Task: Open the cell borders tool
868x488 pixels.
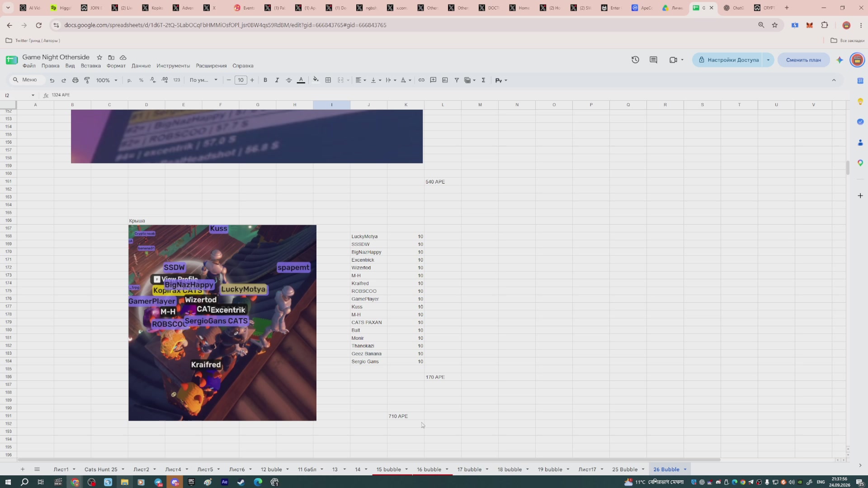Action: tap(328, 80)
